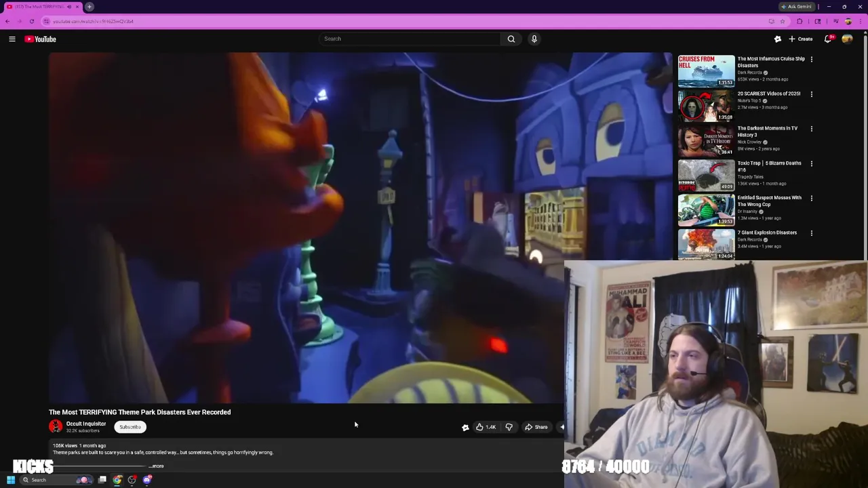Open the YouTube account avatar menu
The image size is (868, 488).
pyautogui.click(x=847, y=39)
